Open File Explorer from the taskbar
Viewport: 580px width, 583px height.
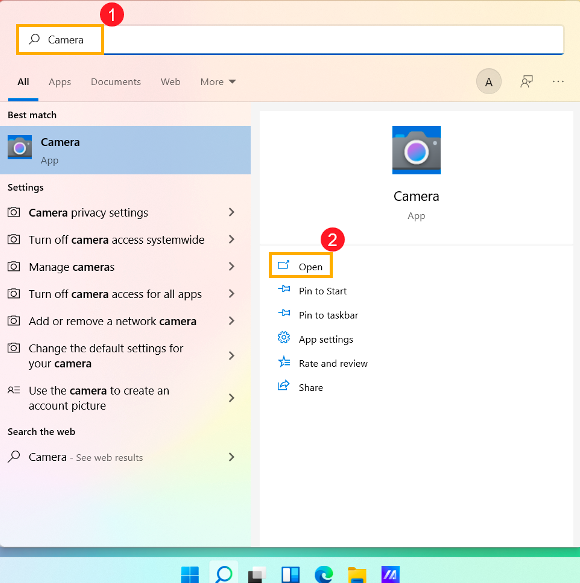pos(357,575)
